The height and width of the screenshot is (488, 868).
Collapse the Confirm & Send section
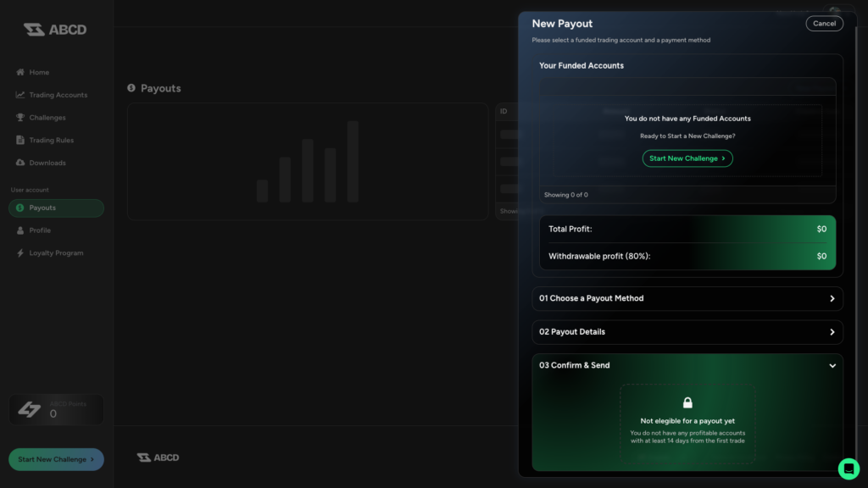832,366
